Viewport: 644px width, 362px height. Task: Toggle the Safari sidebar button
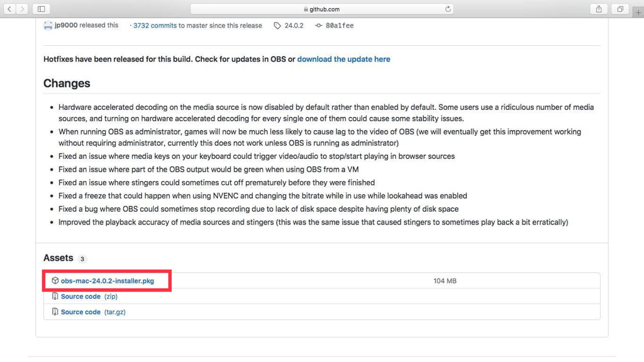click(42, 9)
